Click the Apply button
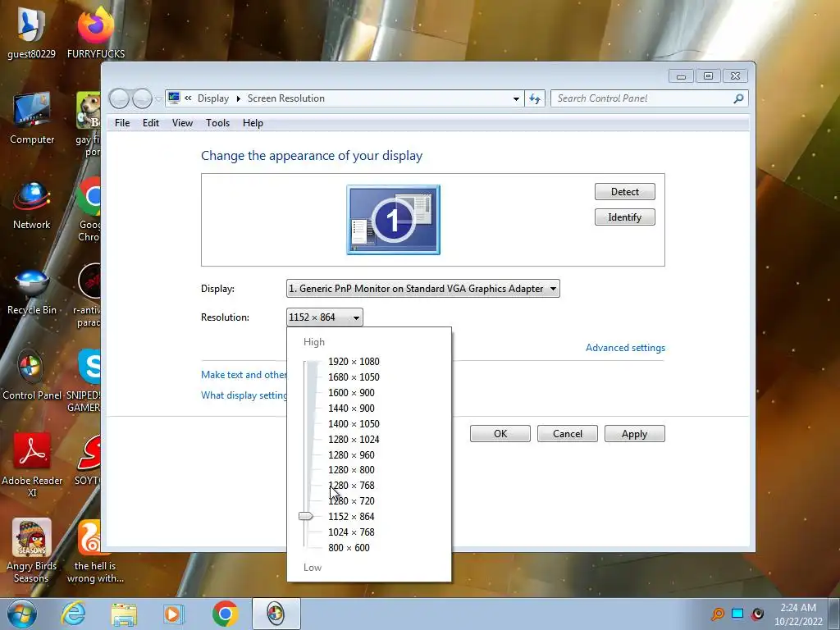840x630 pixels. (634, 434)
